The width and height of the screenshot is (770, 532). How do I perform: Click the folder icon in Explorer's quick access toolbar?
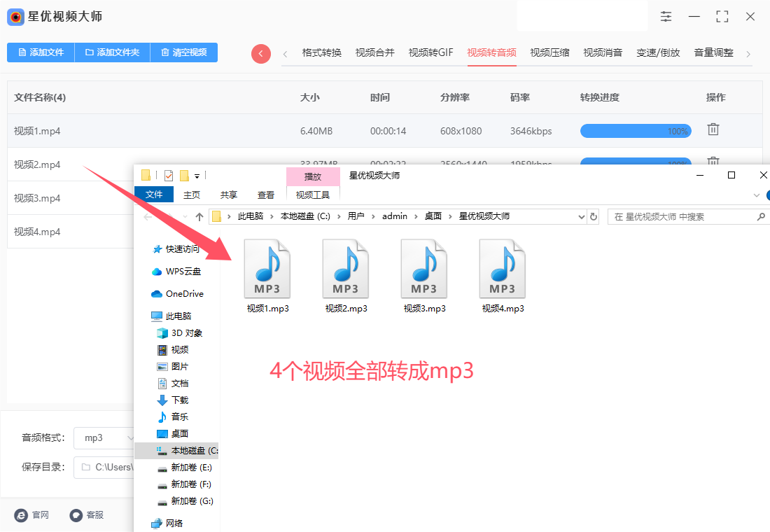pos(146,176)
